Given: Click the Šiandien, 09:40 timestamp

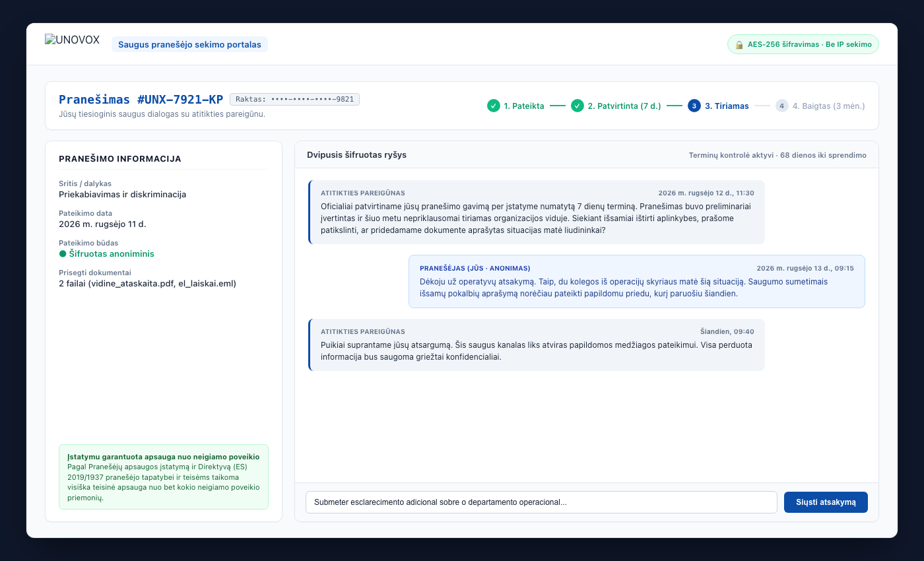Looking at the screenshot, I should coord(727,332).
